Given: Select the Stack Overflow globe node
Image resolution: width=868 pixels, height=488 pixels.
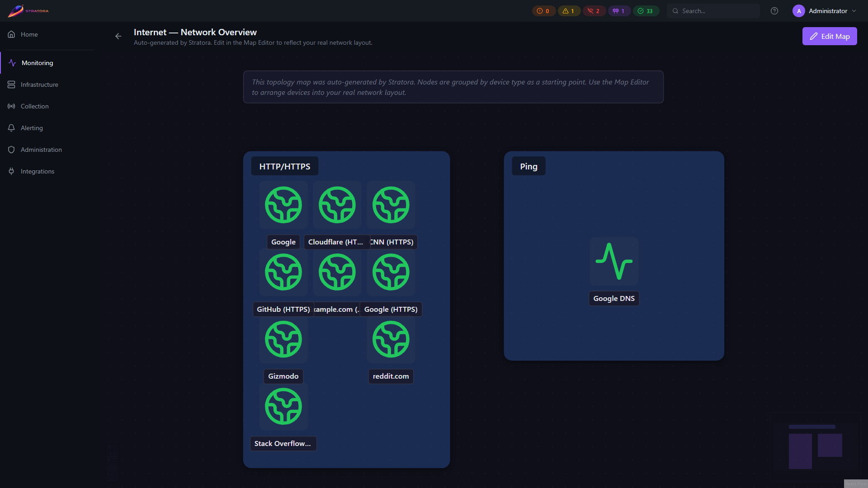Looking at the screenshot, I should [x=283, y=407].
